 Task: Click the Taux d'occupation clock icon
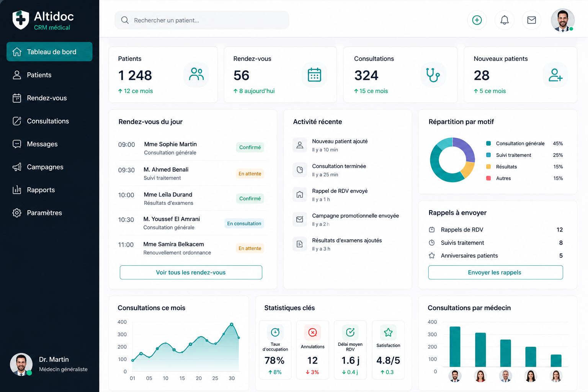pyautogui.click(x=275, y=333)
